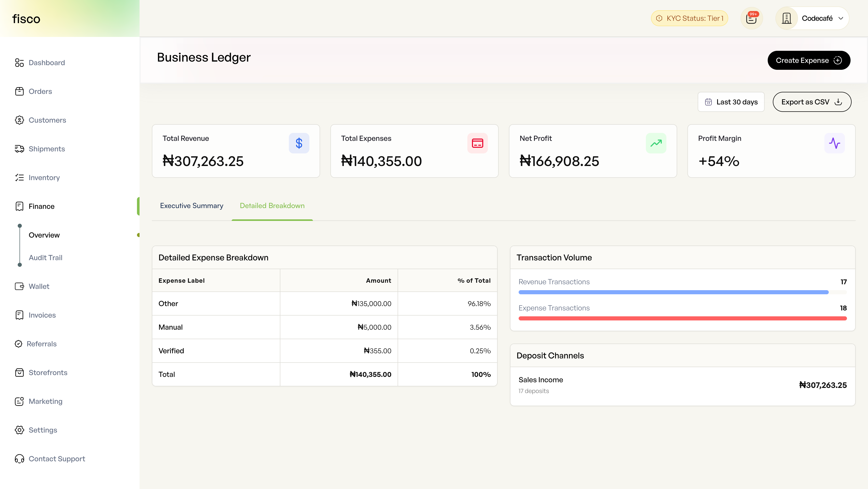
Task: Click the KYC status warning icon
Action: point(659,18)
